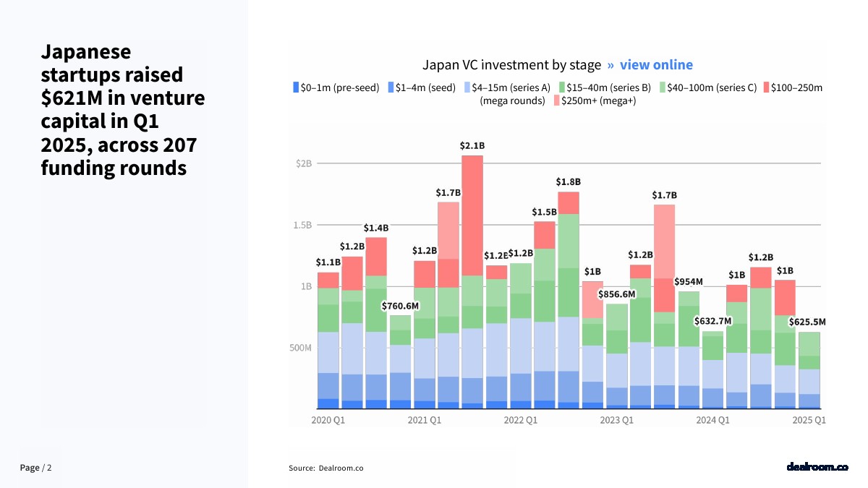This screenshot has height=488, width=868.
Task: Open the "view online" link
Action: (656, 65)
